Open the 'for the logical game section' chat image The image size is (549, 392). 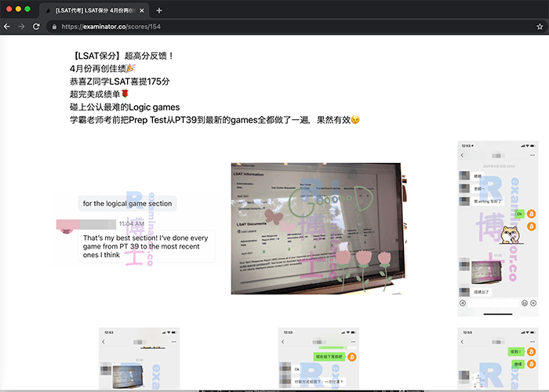[133, 229]
